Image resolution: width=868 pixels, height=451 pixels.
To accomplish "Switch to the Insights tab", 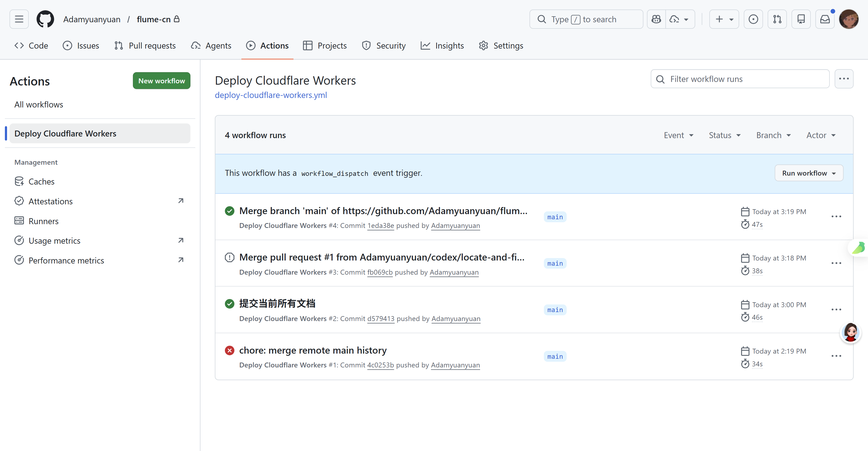I will click(x=442, y=46).
